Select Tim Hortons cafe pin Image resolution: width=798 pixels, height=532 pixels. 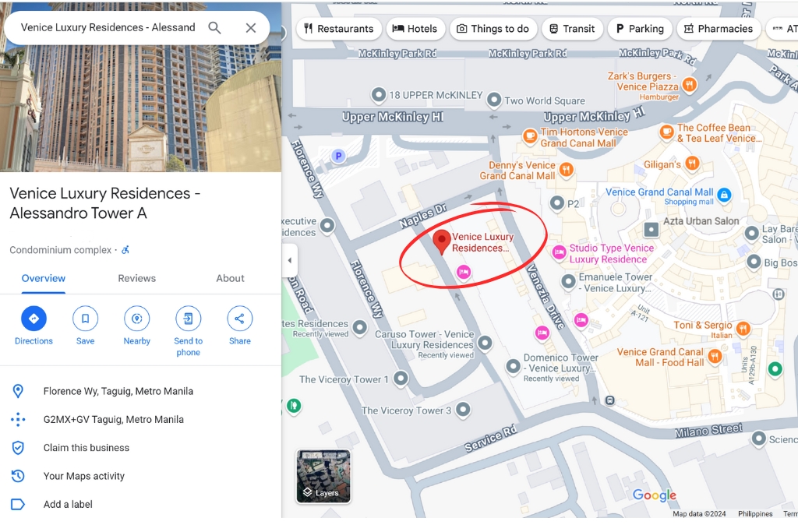point(530,136)
